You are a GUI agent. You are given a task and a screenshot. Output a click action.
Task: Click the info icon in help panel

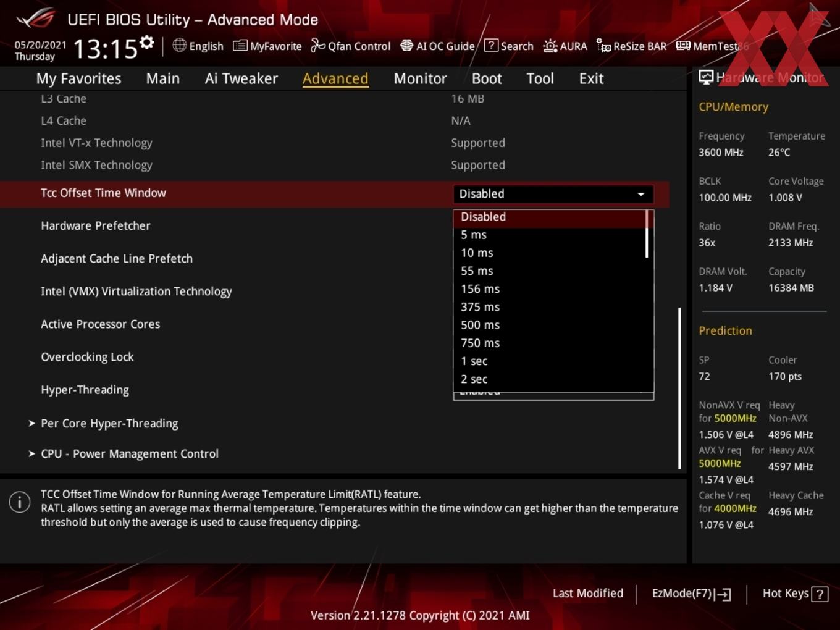click(20, 502)
